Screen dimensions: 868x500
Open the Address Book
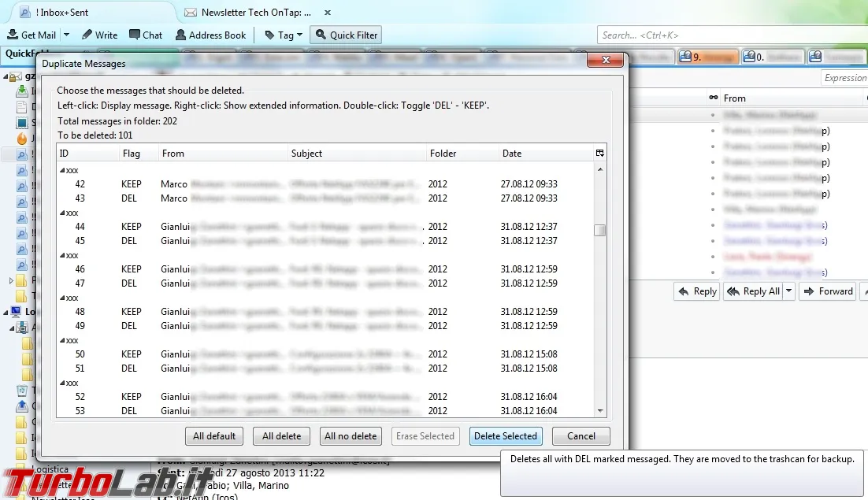(x=210, y=35)
